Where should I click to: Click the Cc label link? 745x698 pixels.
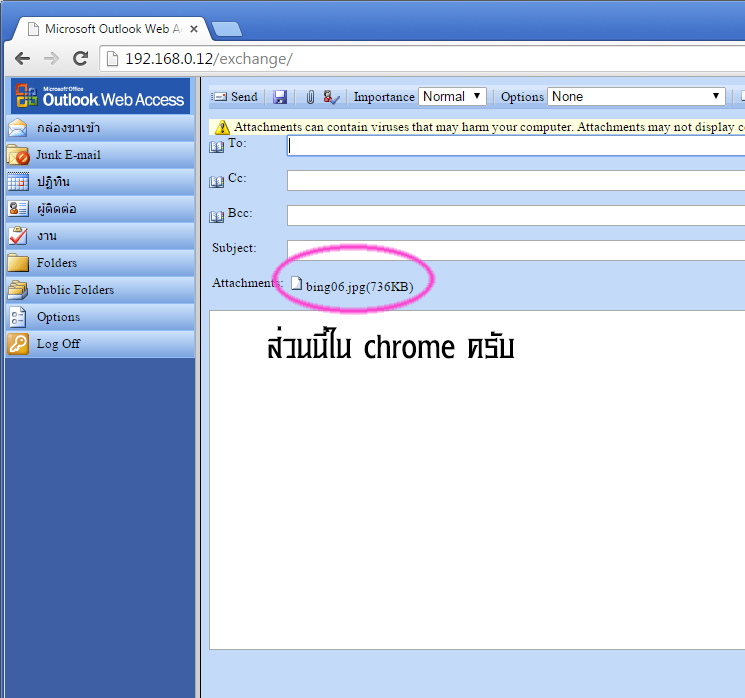pos(237,178)
